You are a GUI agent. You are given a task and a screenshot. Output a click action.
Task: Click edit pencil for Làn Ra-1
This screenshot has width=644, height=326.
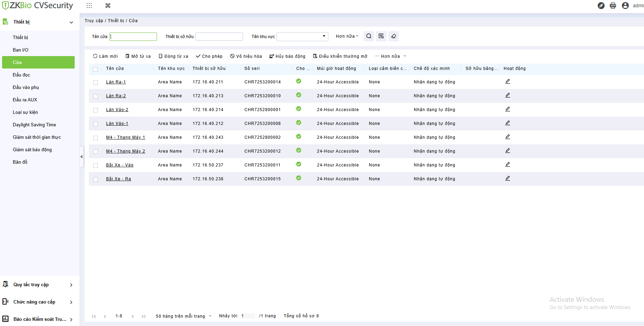507,82
